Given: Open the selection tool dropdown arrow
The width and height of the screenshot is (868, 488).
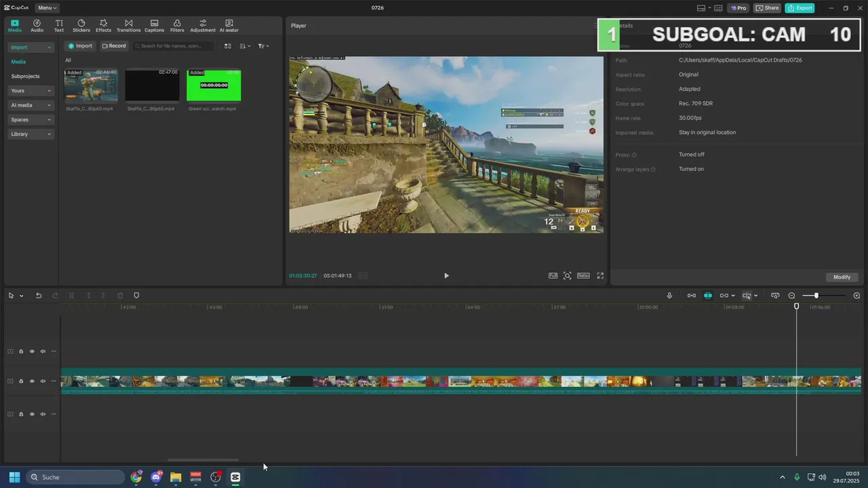Looking at the screenshot, I should click(x=22, y=296).
